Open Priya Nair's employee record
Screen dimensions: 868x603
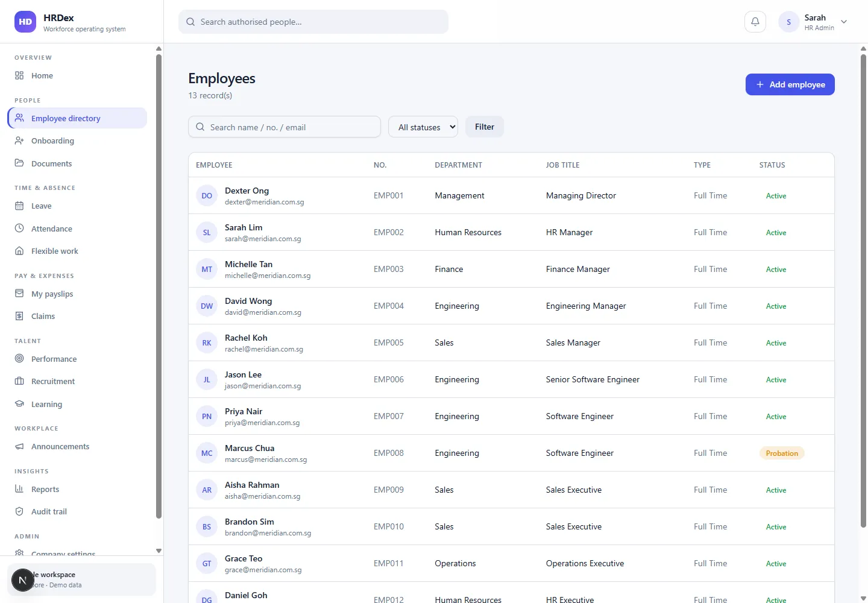[511, 416]
